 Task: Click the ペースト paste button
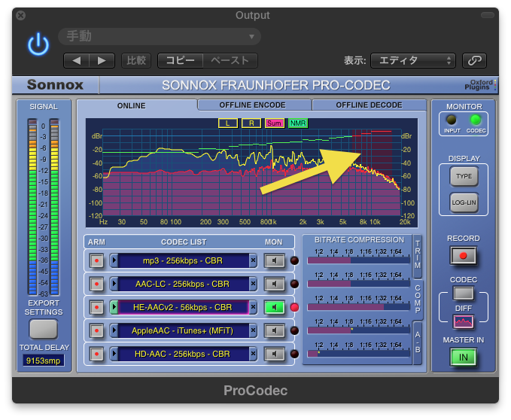pyautogui.click(x=230, y=61)
